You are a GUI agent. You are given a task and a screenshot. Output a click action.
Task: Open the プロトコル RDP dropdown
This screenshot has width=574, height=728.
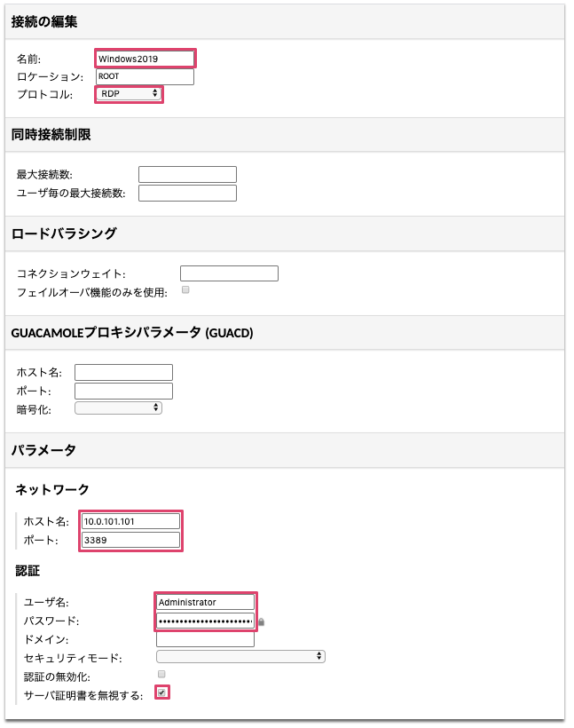130,93
